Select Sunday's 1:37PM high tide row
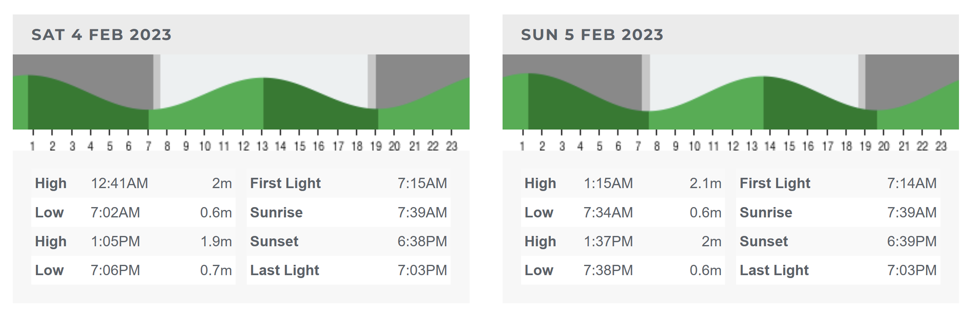Viewport: 980px width, 323px height. [622, 241]
